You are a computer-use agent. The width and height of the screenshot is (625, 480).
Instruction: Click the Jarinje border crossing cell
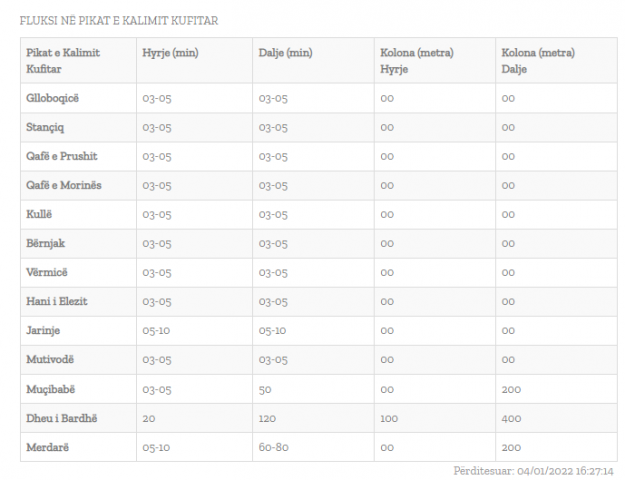pos(45,330)
